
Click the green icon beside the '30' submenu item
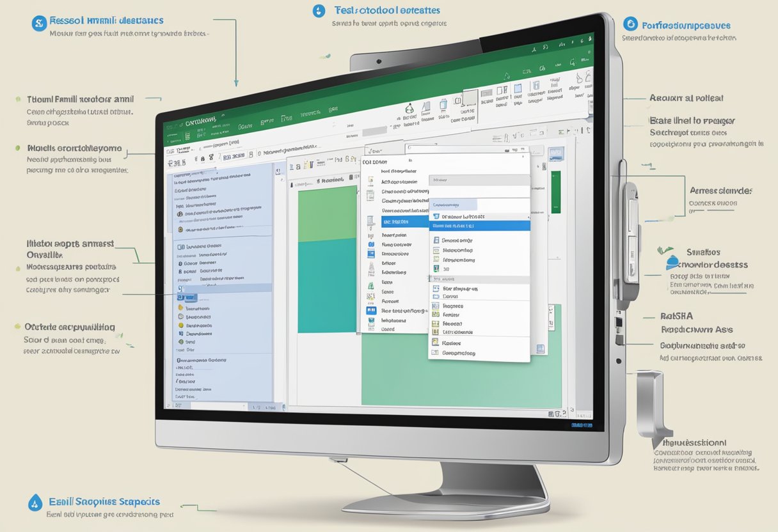coord(436,269)
